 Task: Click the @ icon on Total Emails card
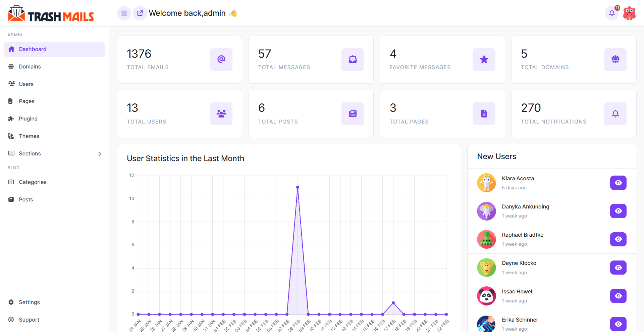[x=221, y=60]
